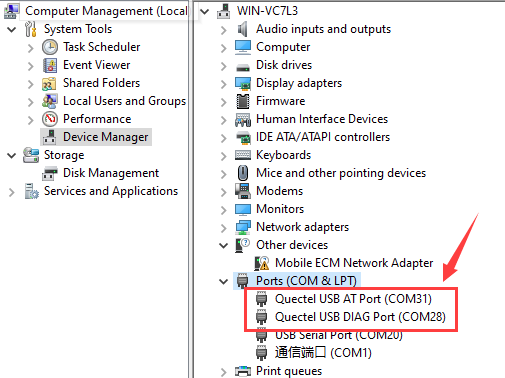Collapse the Other devices node
The image size is (505, 378).
pyautogui.click(x=223, y=245)
